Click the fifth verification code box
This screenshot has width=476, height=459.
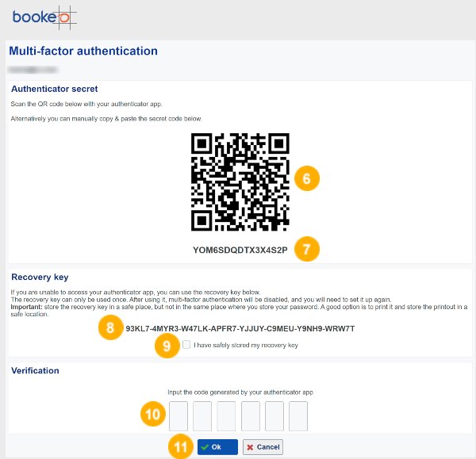point(274,416)
